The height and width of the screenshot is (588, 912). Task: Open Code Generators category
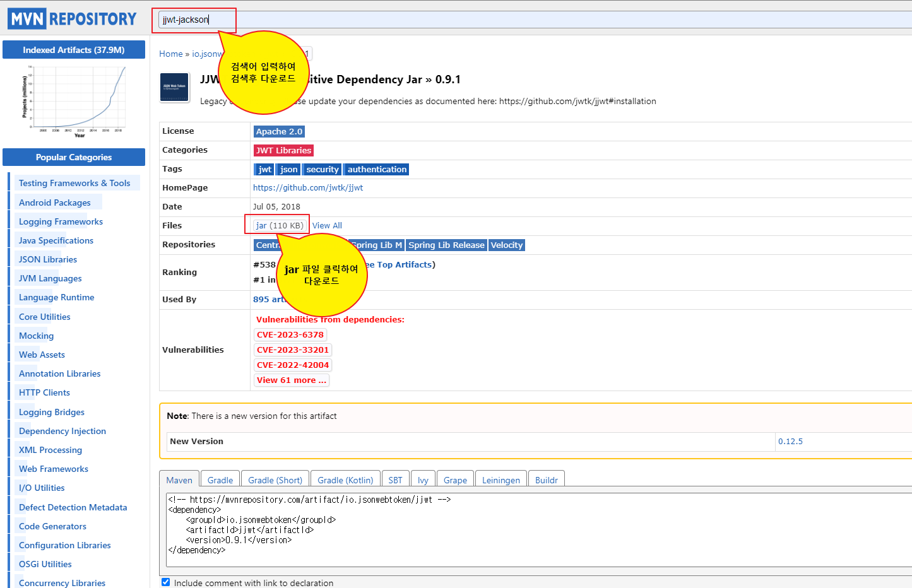pos(53,526)
